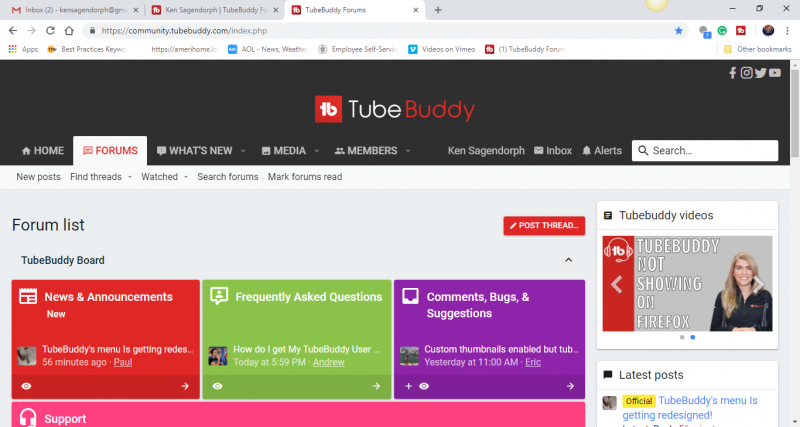Bookmark this page with the star icon

[679, 31]
